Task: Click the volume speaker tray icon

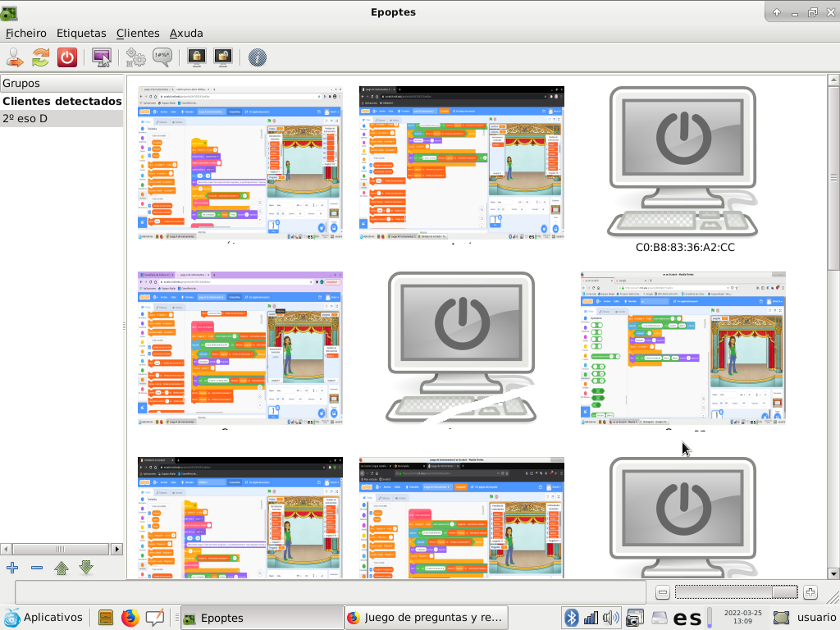Action: click(x=611, y=619)
